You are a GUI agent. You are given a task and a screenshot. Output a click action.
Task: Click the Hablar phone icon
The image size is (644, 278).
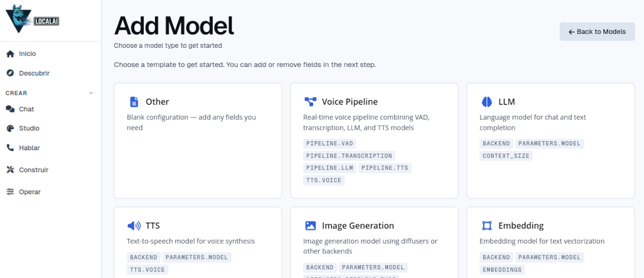[x=10, y=148]
